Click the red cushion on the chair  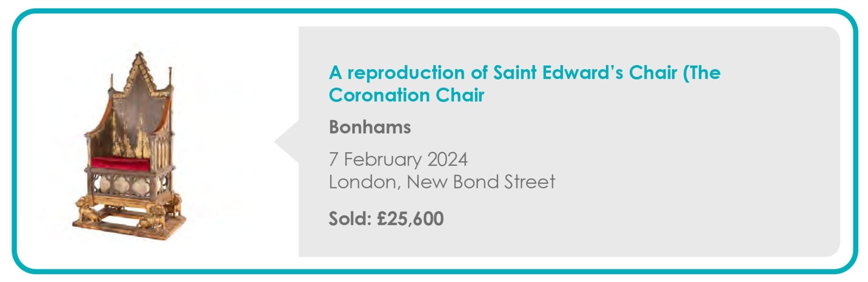[121, 163]
